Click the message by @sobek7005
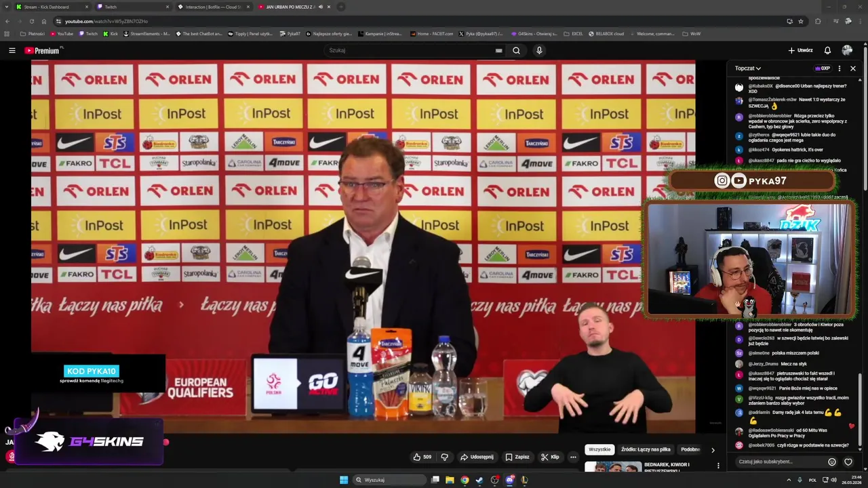 (791, 445)
